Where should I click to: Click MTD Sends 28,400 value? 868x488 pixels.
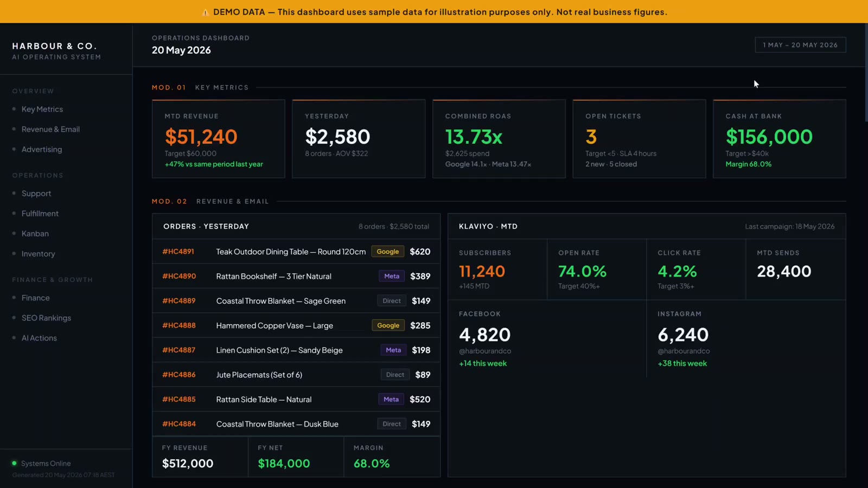coord(784,271)
